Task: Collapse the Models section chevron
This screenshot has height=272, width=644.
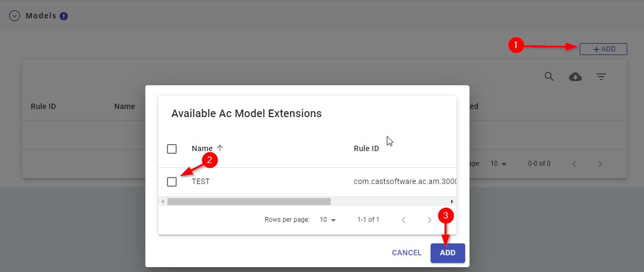Action: pyautogui.click(x=15, y=16)
